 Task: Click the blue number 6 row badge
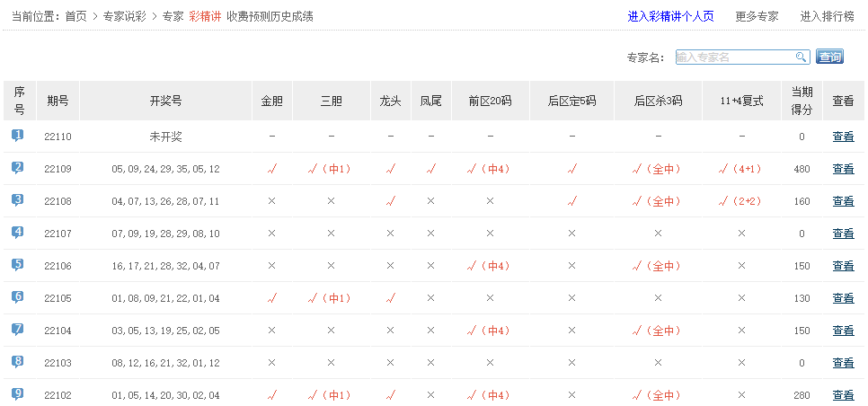tap(18, 297)
